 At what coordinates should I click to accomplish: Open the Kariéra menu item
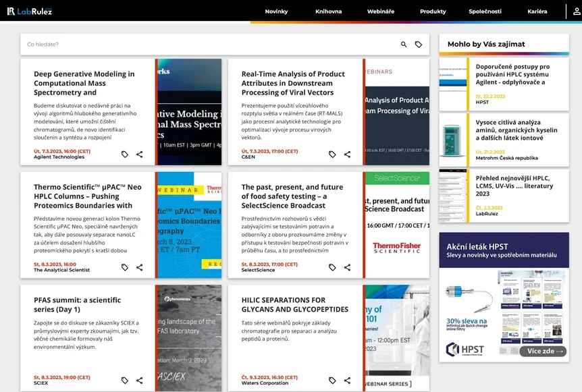[537, 11]
